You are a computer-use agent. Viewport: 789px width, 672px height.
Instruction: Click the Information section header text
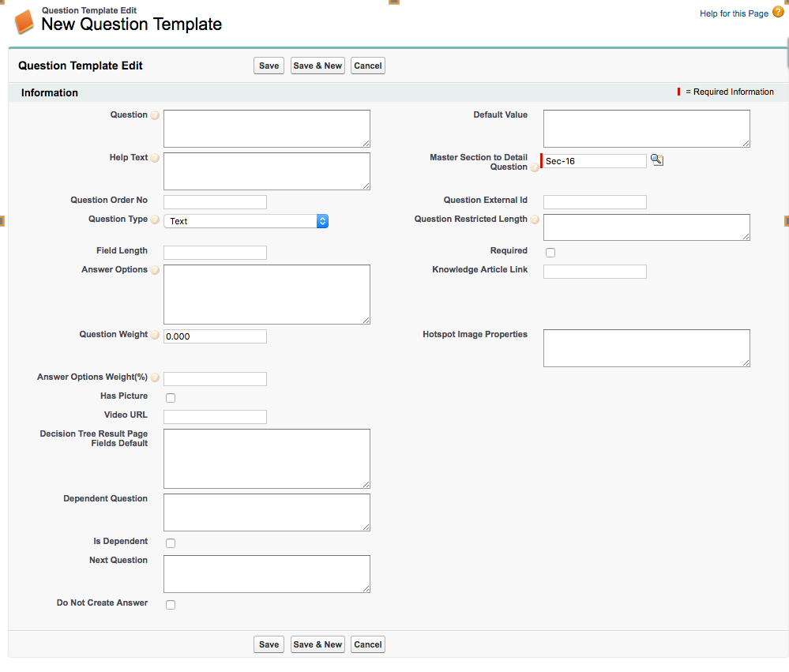49,92
